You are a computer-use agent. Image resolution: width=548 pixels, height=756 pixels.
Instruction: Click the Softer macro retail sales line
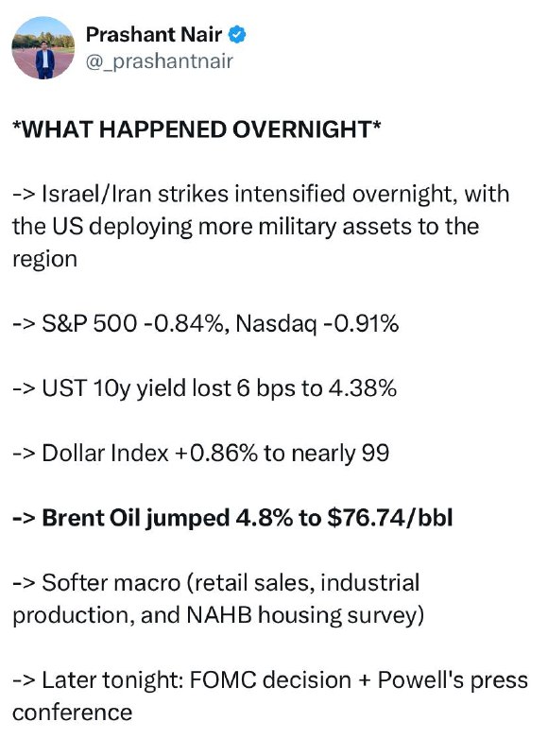[x=216, y=582]
